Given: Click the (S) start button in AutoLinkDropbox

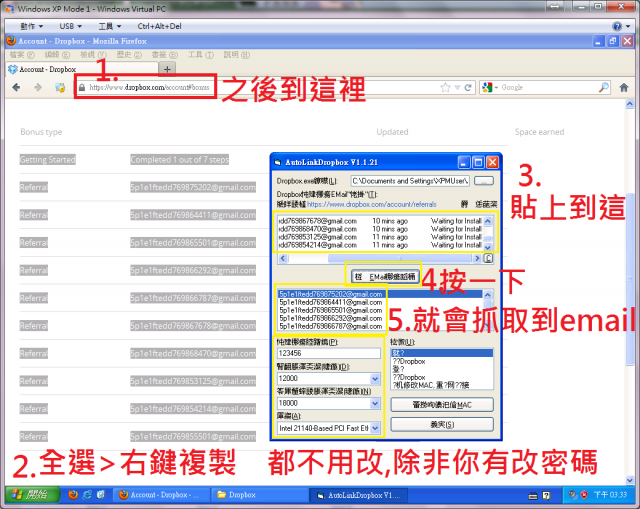Looking at the screenshot, I should tap(442, 425).
